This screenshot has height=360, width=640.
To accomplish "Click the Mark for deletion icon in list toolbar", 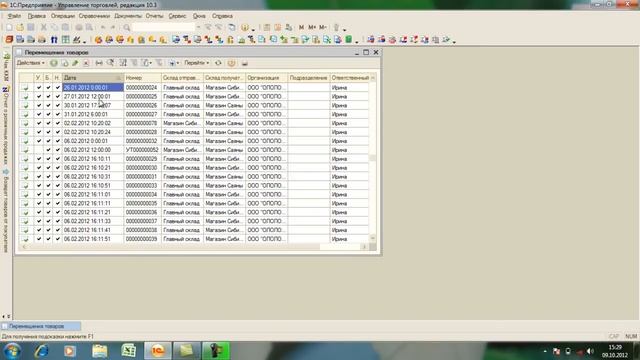I will [86, 63].
